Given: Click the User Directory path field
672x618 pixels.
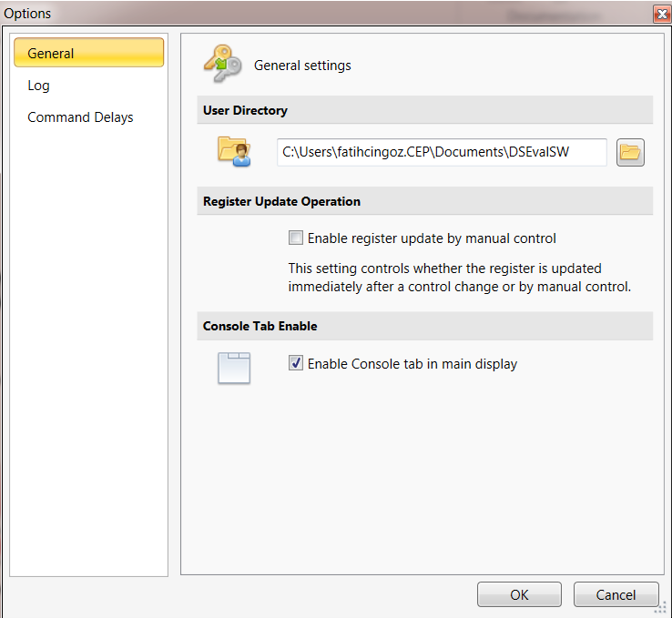Looking at the screenshot, I should click(x=442, y=152).
